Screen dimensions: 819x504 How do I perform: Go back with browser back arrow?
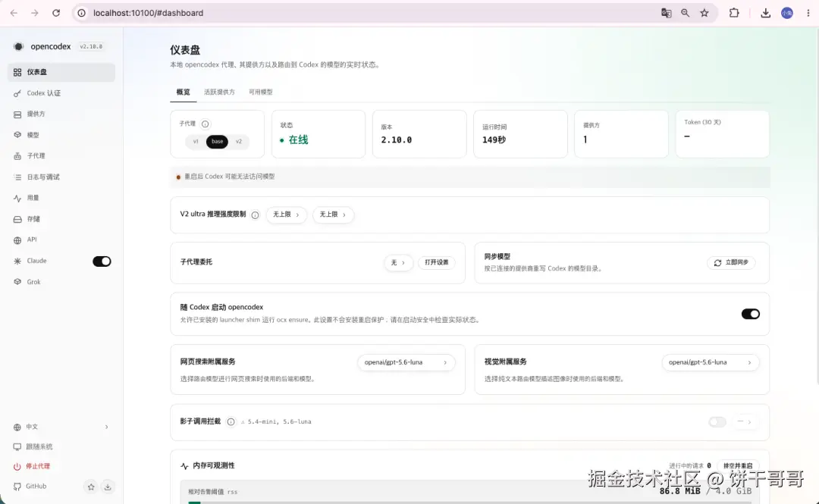tap(14, 13)
